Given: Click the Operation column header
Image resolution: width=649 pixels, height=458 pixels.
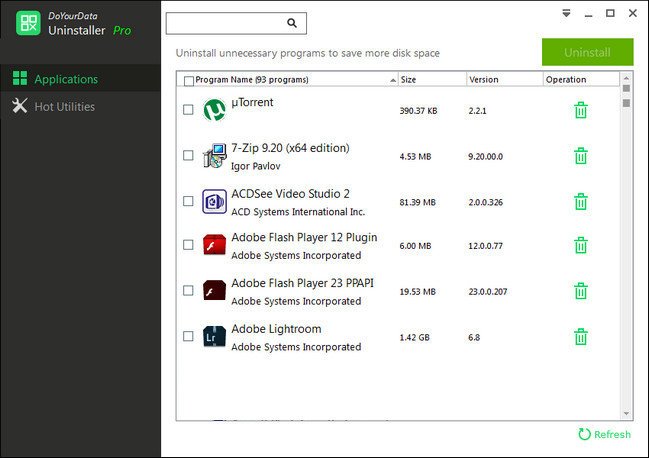Looking at the screenshot, I should [581, 79].
